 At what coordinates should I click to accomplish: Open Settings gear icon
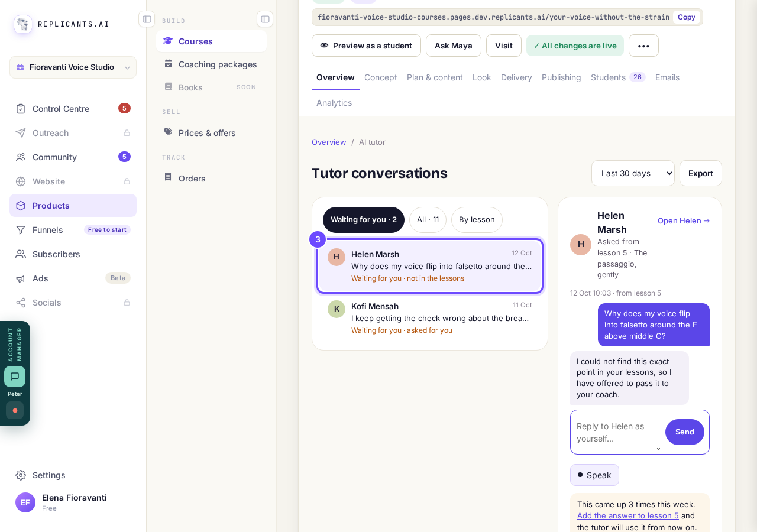[21, 475]
